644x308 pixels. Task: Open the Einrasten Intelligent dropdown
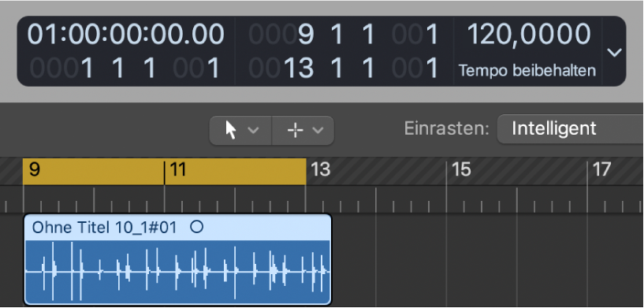[x=570, y=129]
